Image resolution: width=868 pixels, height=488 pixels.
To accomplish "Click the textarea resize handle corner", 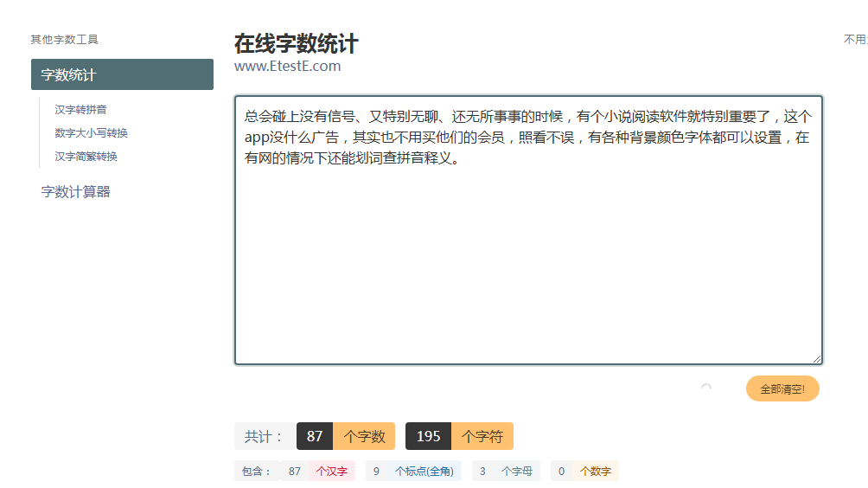I will point(817,359).
